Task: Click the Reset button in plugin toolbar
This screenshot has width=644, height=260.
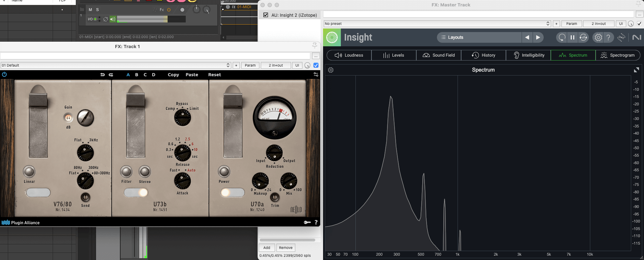Action: click(x=215, y=75)
